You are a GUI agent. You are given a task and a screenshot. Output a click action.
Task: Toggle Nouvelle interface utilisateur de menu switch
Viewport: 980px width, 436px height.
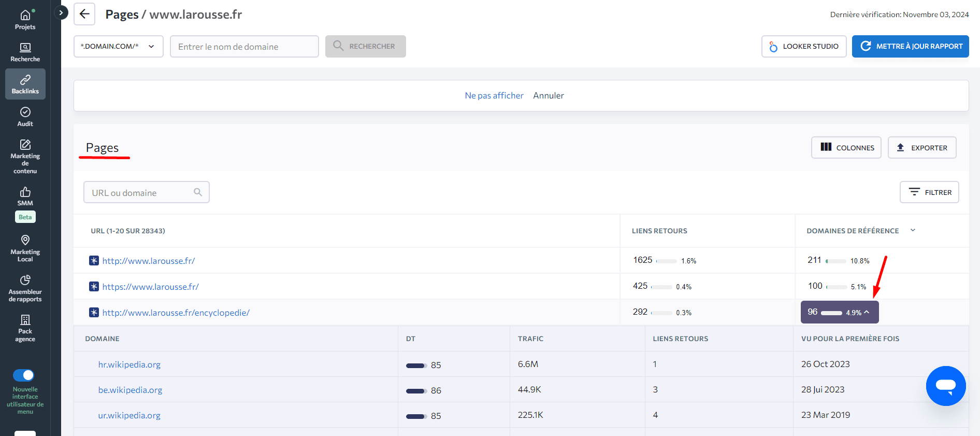(x=23, y=375)
